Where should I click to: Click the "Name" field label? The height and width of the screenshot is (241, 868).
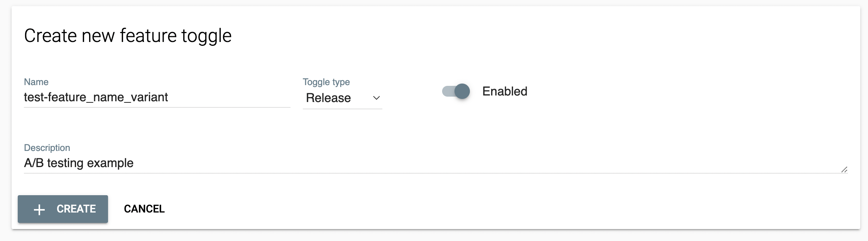point(36,82)
